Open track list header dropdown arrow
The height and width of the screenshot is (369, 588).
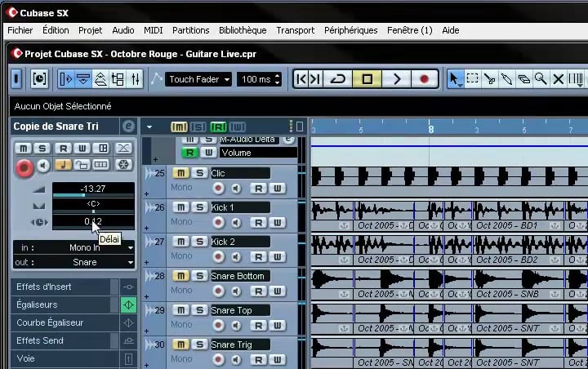(x=149, y=127)
